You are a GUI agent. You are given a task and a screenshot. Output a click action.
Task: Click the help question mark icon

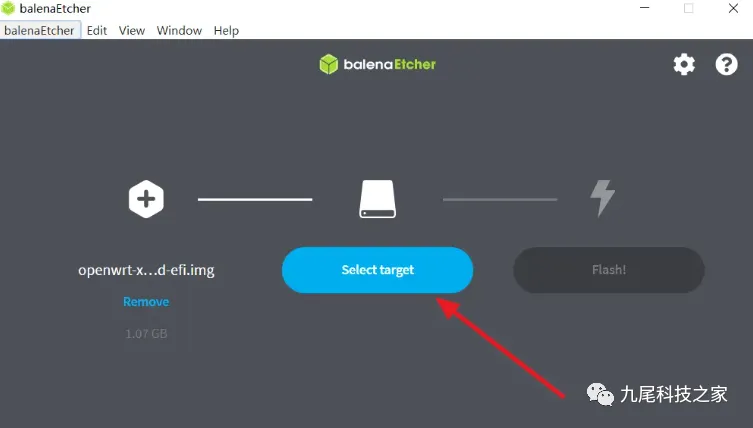pos(726,64)
